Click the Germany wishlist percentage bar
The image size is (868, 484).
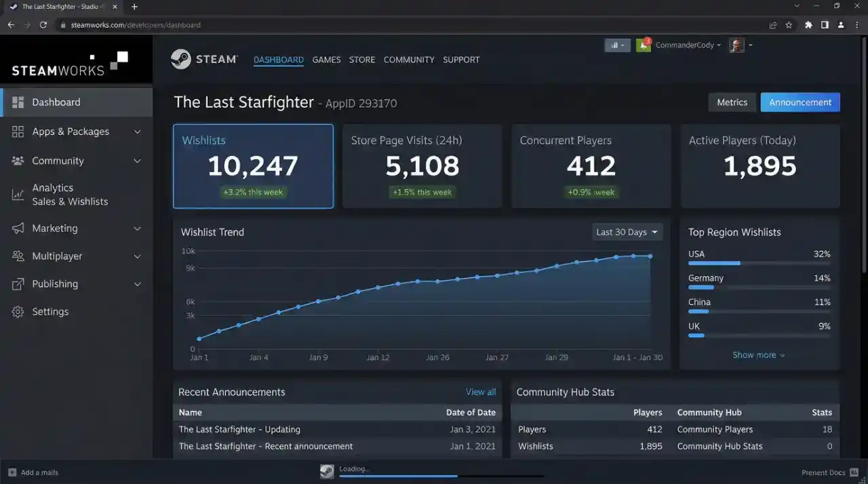click(x=759, y=287)
